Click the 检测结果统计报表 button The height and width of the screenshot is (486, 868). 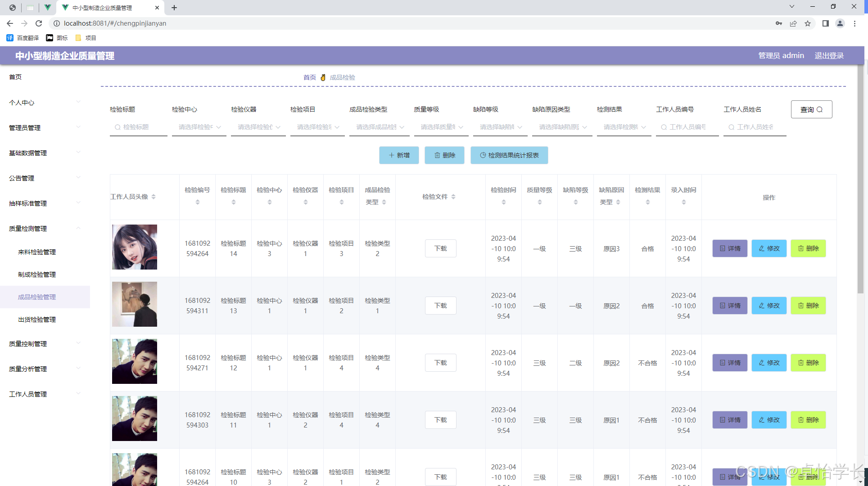tap(509, 155)
